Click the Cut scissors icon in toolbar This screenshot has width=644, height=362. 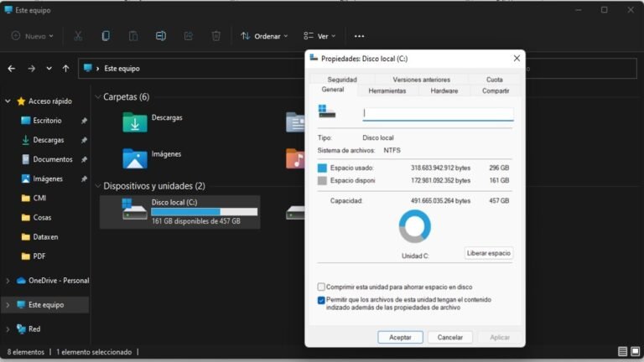(78, 36)
